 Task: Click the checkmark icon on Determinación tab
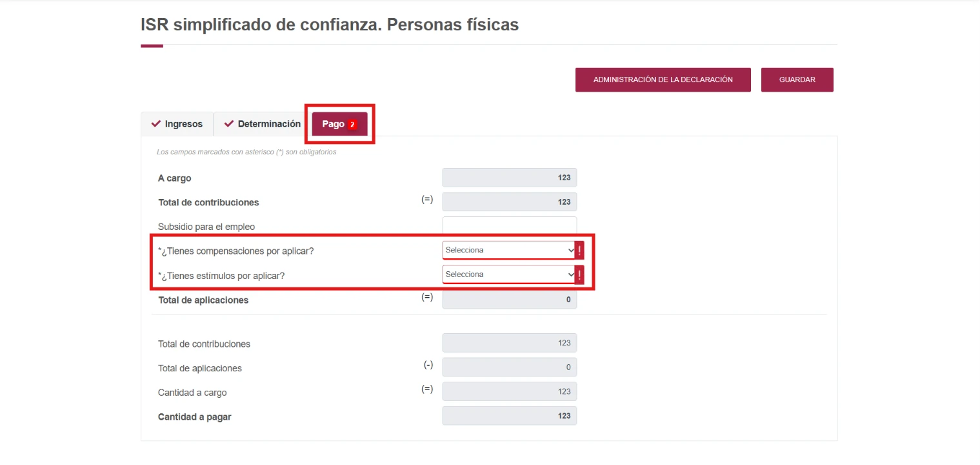coord(229,124)
